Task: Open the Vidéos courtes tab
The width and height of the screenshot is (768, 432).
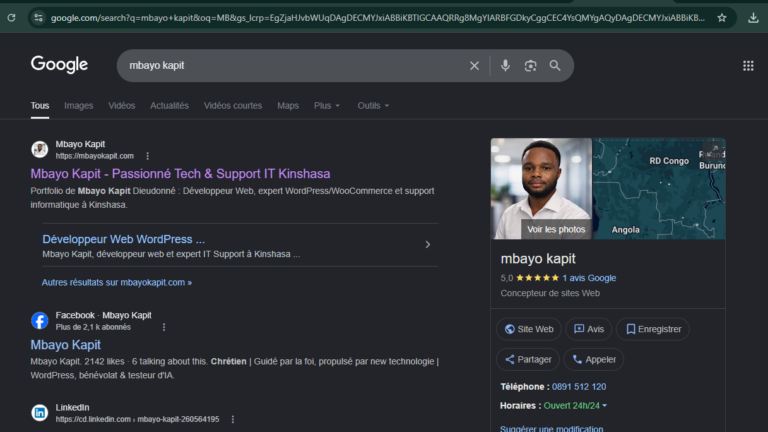Action: click(233, 105)
